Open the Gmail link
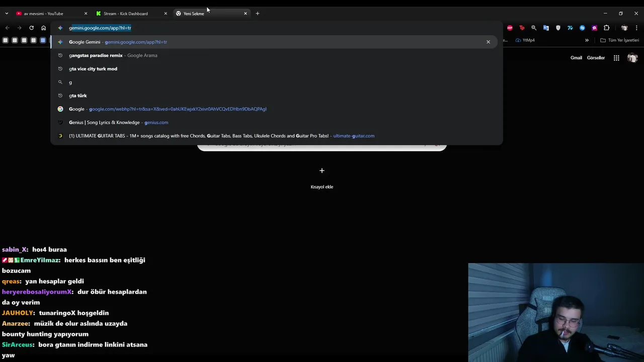Screen dimensions: 644x362 coord(576,58)
